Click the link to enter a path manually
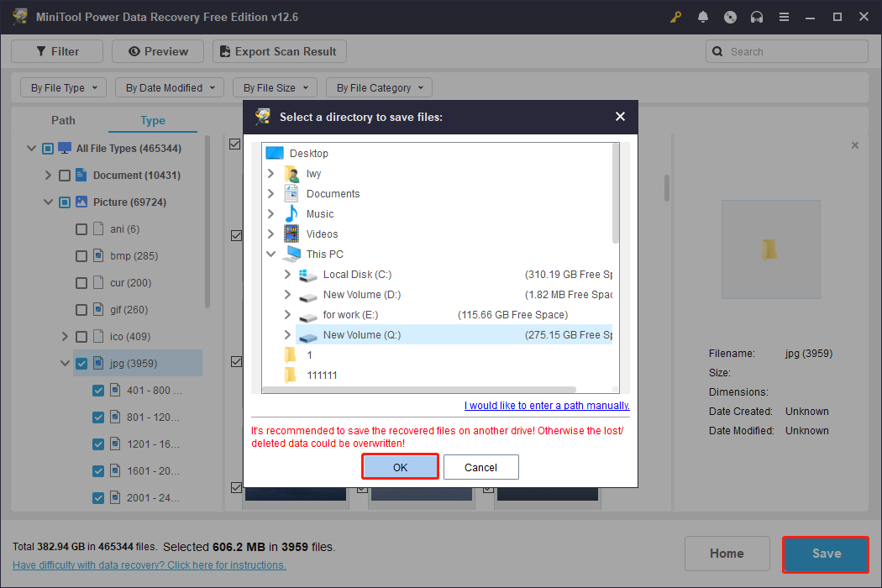The height and width of the screenshot is (588, 882). (546, 405)
